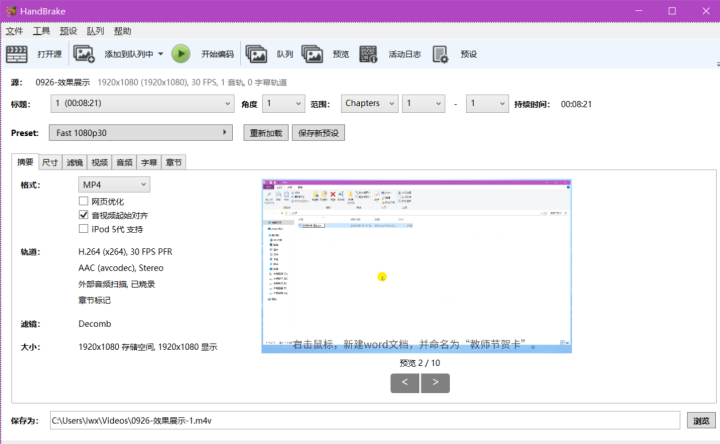Viewport: 720px width, 444px height.
Task: Open the end chapter dropdown
Action: coord(487,104)
